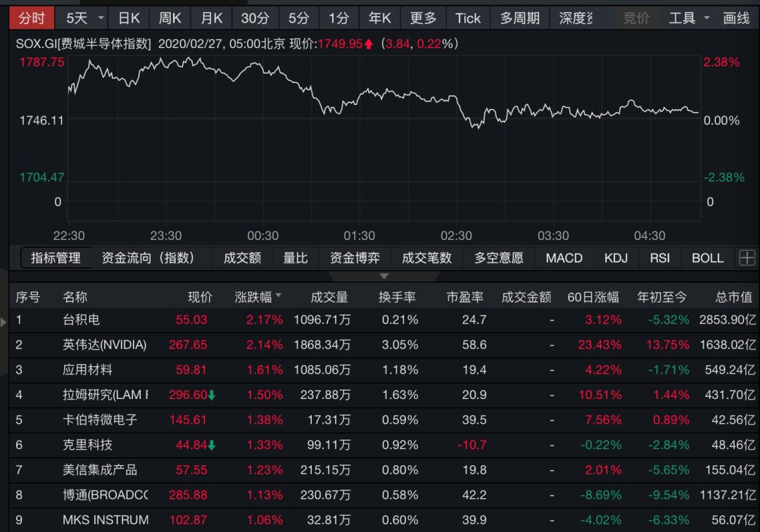Click the plus icon to add an indicator
Viewport: 760px width, 532px height.
click(x=747, y=258)
